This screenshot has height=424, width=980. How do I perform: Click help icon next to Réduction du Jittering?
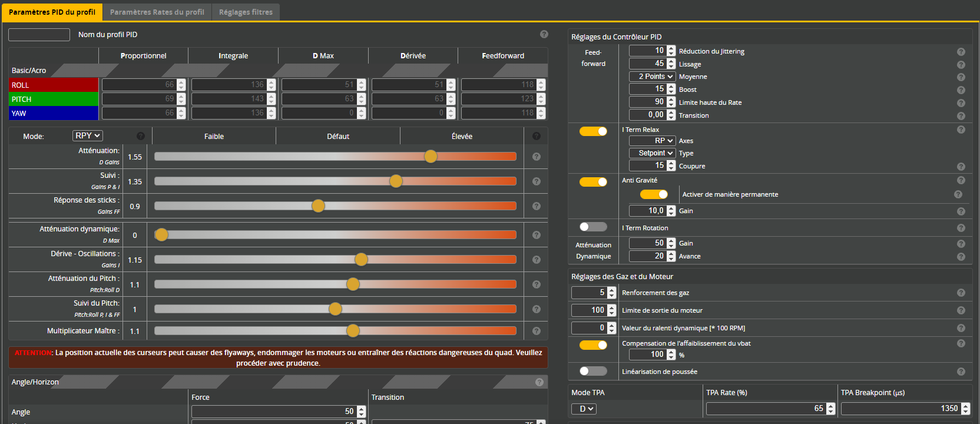tap(961, 52)
